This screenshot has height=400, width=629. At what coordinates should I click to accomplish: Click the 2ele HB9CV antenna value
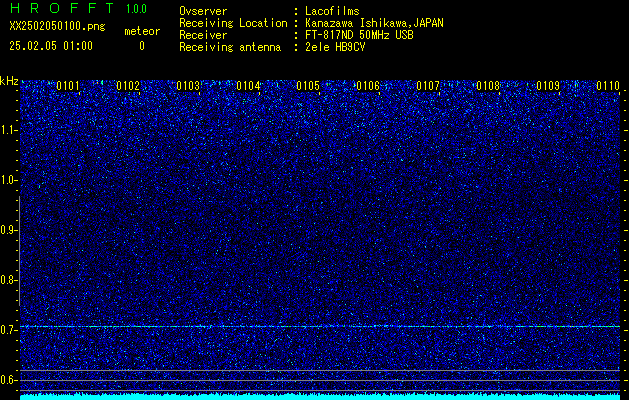tap(335, 47)
